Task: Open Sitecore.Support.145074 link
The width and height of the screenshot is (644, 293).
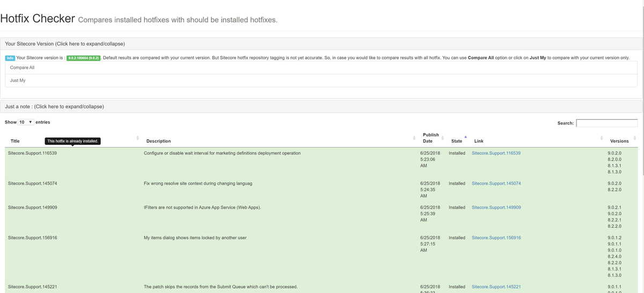Action: coord(496,184)
